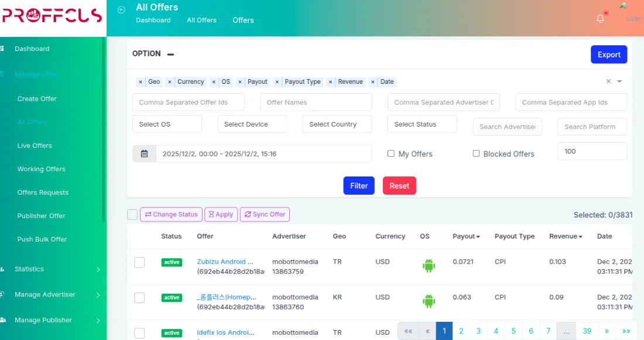644x340 pixels.
Task: Select the Zubizu Android offer row checkbox
Action: [139, 262]
